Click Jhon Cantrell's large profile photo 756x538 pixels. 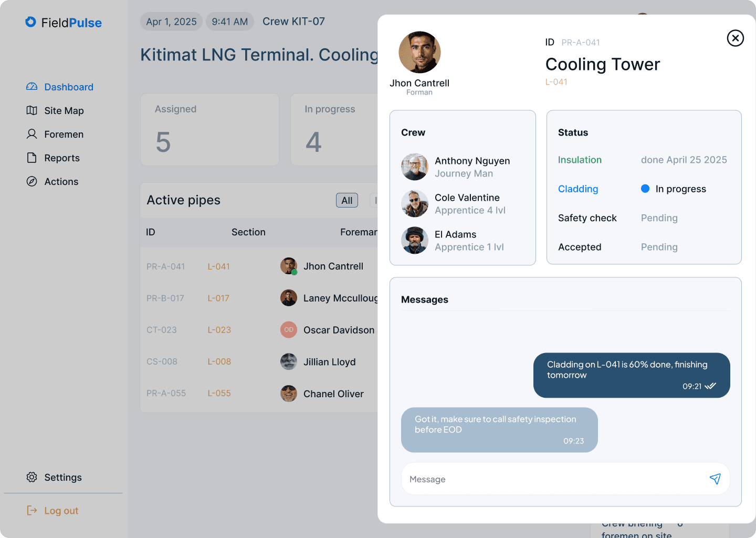pyautogui.click(x=419, y=52)
